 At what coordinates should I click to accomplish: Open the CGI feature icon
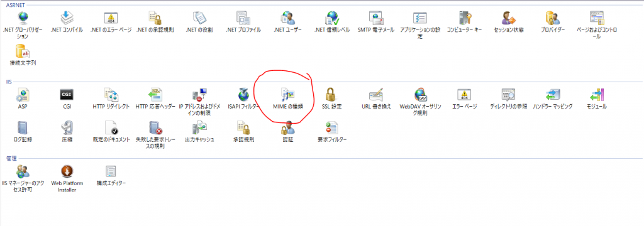67,94
